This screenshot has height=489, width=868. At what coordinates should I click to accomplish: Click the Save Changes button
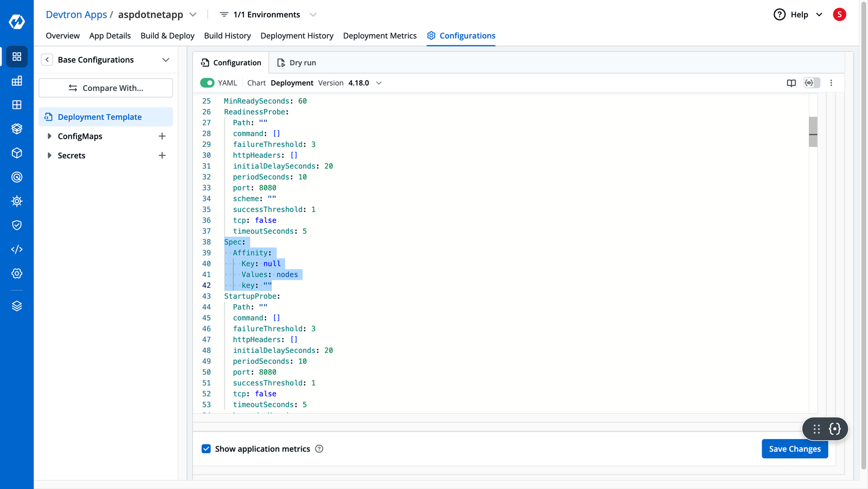click(x=794, y=449)
